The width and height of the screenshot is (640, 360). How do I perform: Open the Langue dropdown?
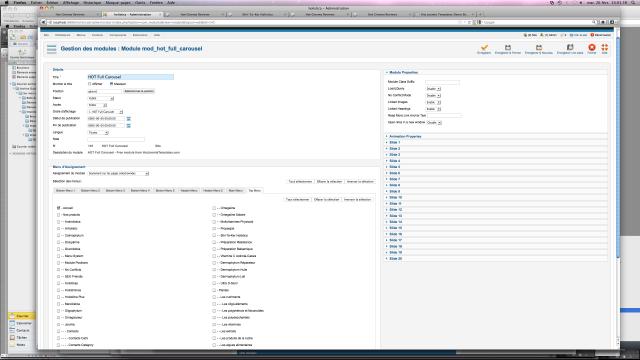point(98,133)
